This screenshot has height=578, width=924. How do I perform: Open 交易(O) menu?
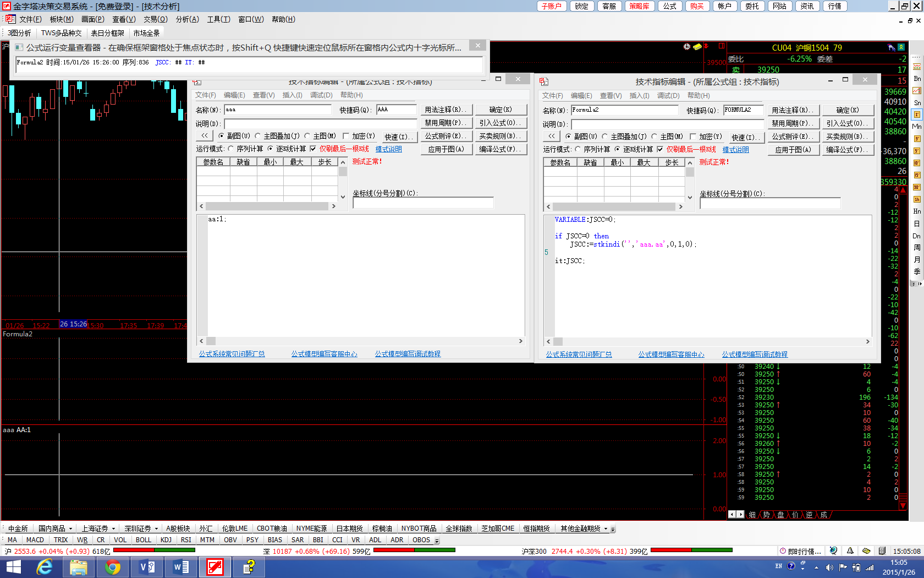click(156, 19)
